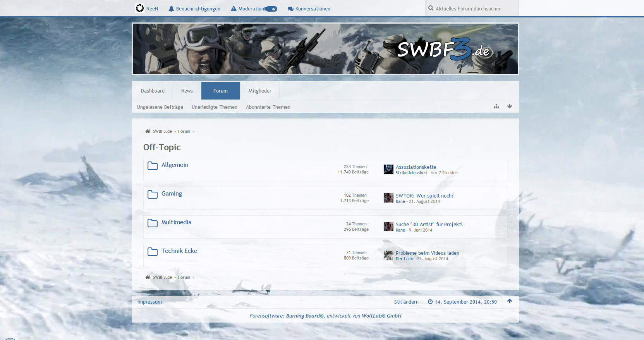Open Kane's profile link in the Gaming row

[400, 202]
